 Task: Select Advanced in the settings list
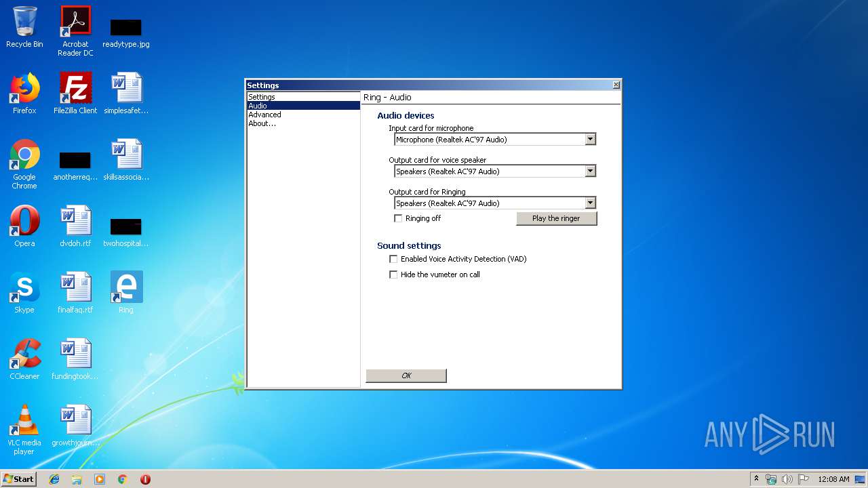[303, 115]
